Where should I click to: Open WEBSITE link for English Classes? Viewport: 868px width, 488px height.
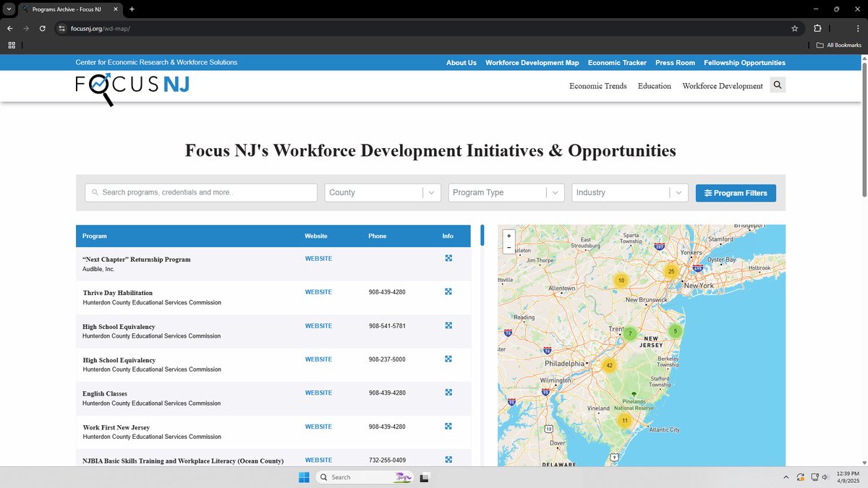[318, 393]
